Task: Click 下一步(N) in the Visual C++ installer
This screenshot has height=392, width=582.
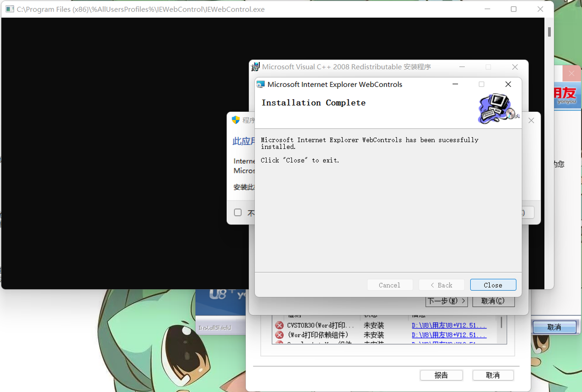Action: [x=446, y=301]
